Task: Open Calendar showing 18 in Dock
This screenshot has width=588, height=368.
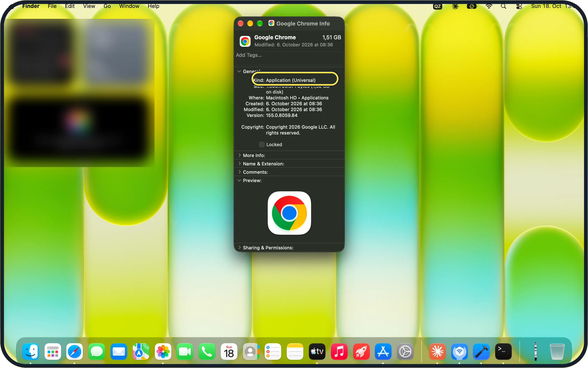Action: [x=229, y=352]
